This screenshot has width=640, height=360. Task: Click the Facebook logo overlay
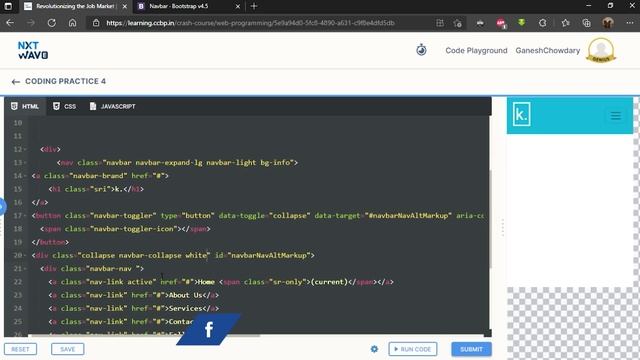click(x=209, y=329)
